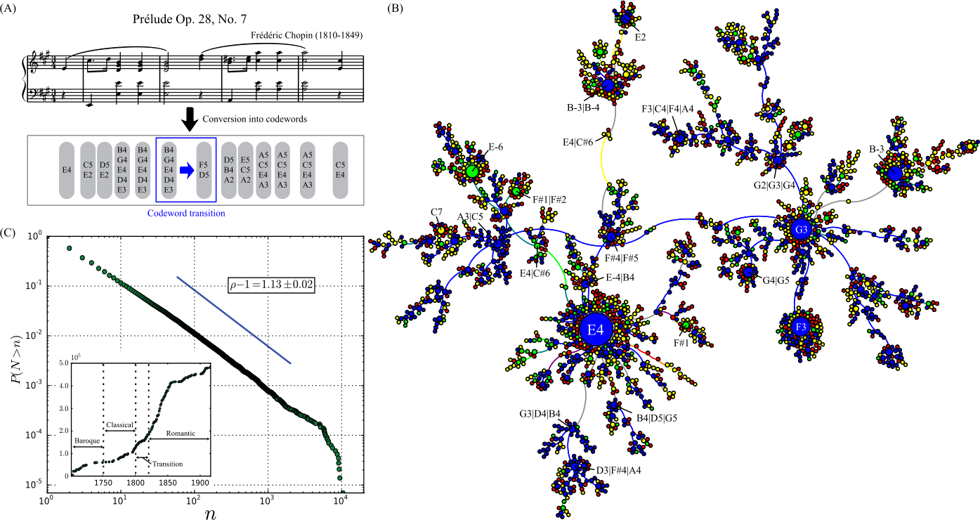Click the 'E5 C5 A2' codeword pill
Image resolution: width=980 pixels, height=520 pixels.
click(246, 169)
